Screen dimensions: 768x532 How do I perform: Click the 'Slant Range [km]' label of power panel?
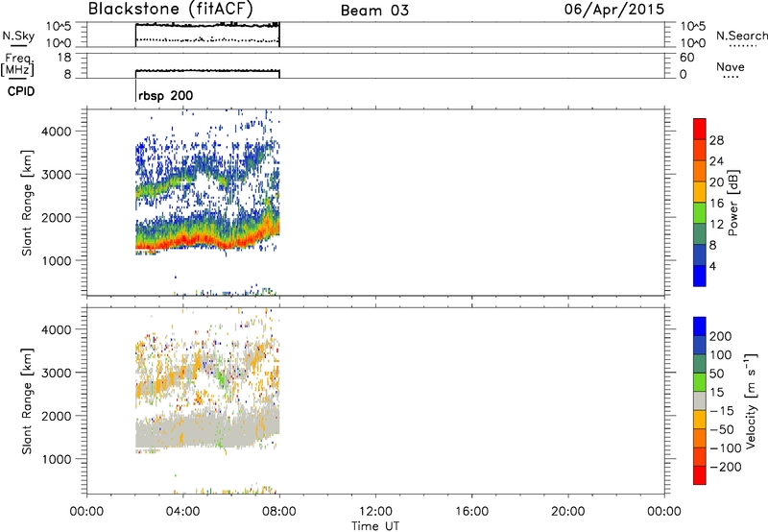27,203
